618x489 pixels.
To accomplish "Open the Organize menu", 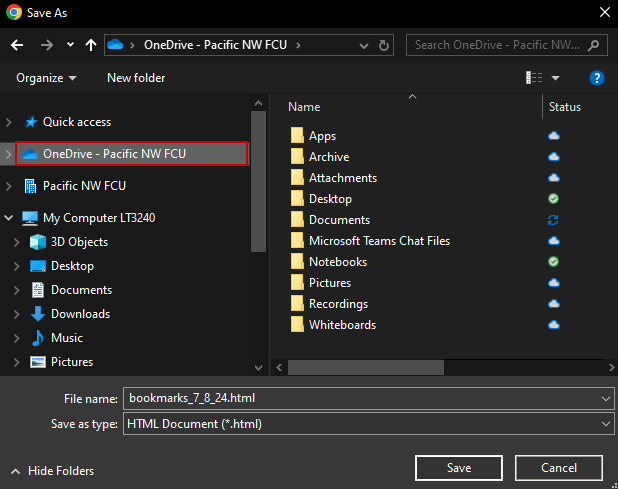I will [x=46, y=78].
